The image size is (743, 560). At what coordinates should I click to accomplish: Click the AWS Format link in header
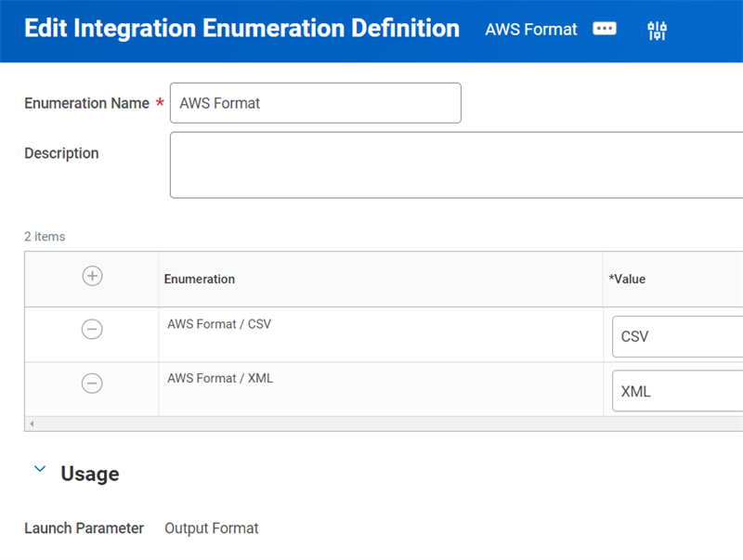pyautogui.click(x=530, y=30)
